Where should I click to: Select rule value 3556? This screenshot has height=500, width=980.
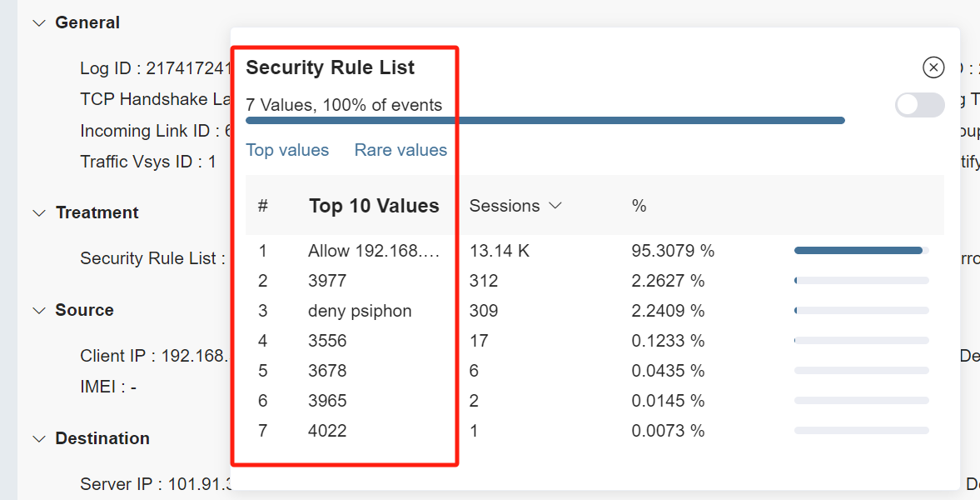click(x=326, y=341)
